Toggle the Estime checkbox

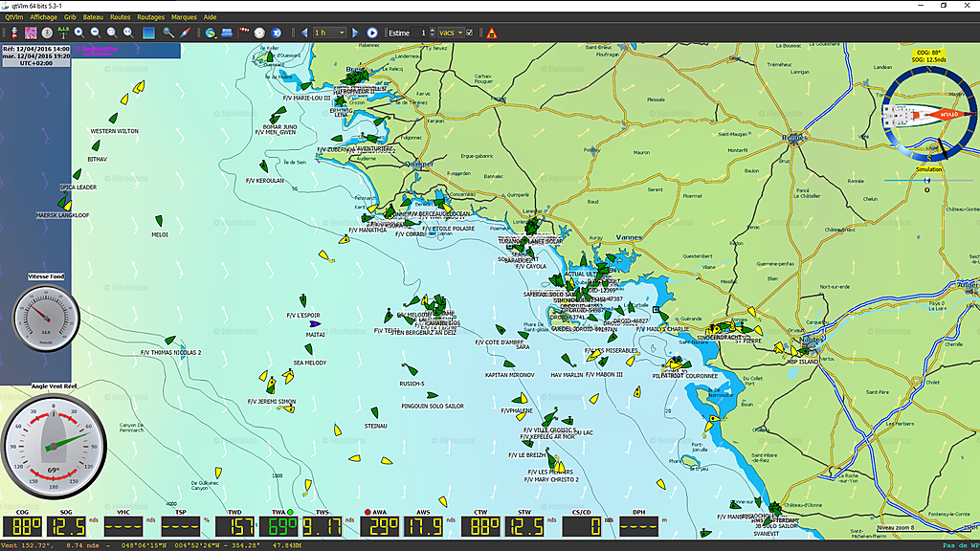coord(469,33)
